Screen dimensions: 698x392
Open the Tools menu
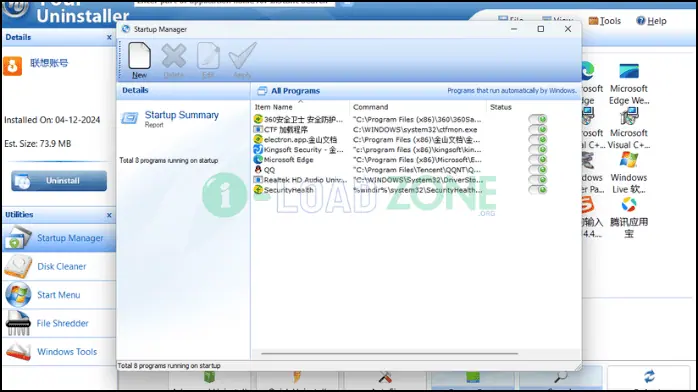tap(605, 21)
